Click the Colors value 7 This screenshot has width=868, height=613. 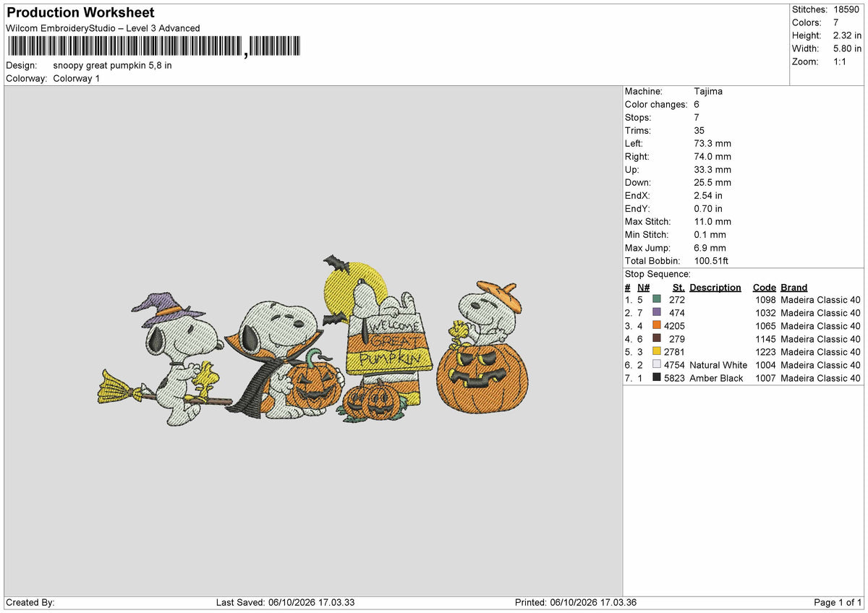(836, 22)
